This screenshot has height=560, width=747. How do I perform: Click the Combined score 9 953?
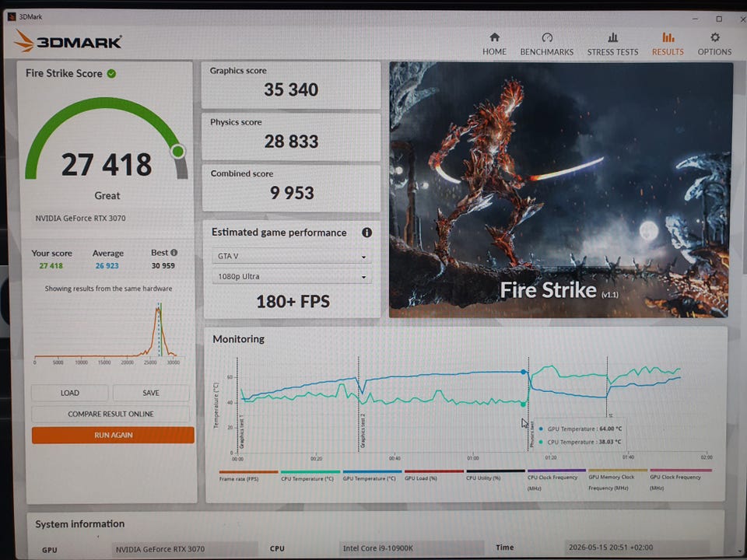tap(292, 193)
